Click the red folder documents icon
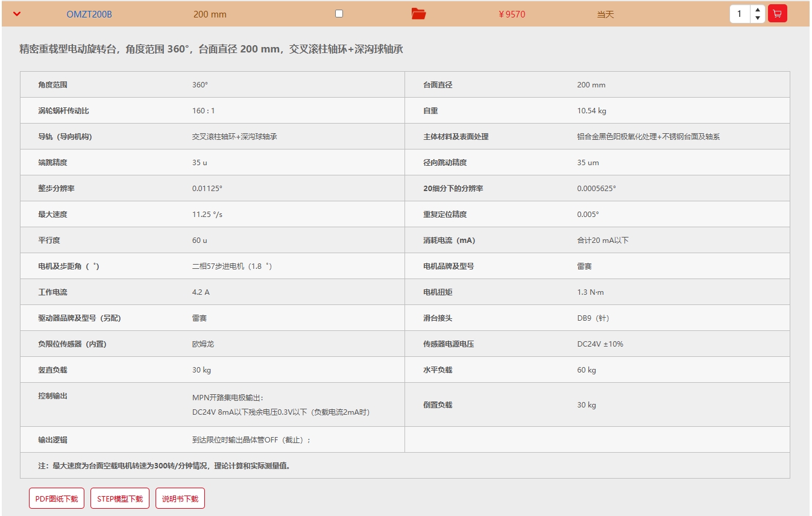812x516 pixels. [x=418, y=14]
